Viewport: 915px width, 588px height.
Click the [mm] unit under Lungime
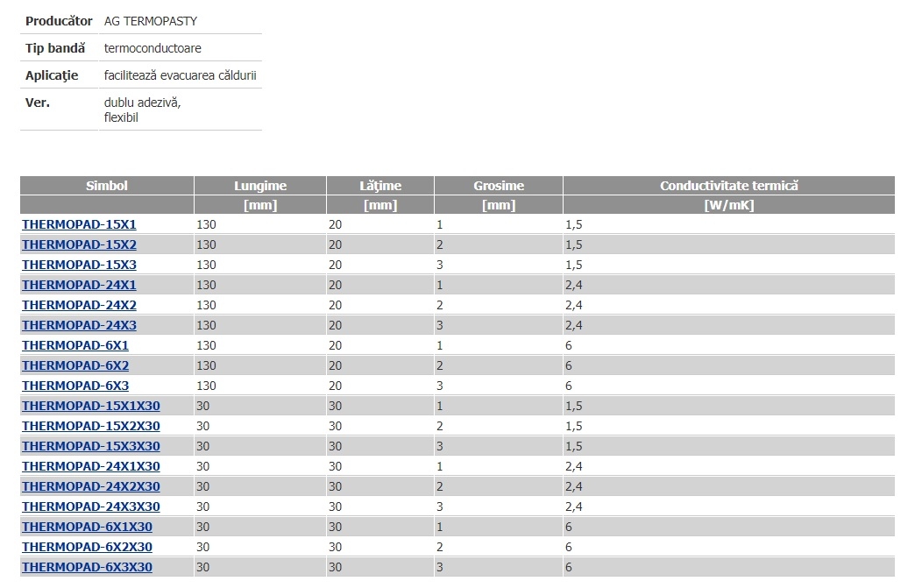260,205
